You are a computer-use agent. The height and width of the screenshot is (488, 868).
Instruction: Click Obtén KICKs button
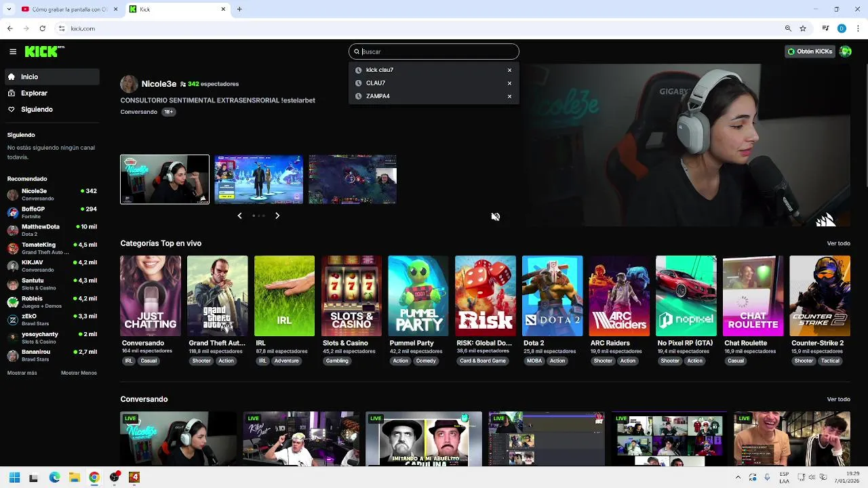(810, 52)
